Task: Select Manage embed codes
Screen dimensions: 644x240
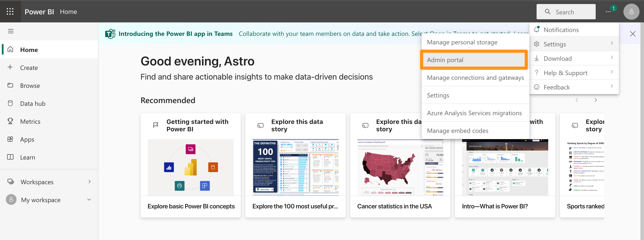Action: click(x=475, y=131)
